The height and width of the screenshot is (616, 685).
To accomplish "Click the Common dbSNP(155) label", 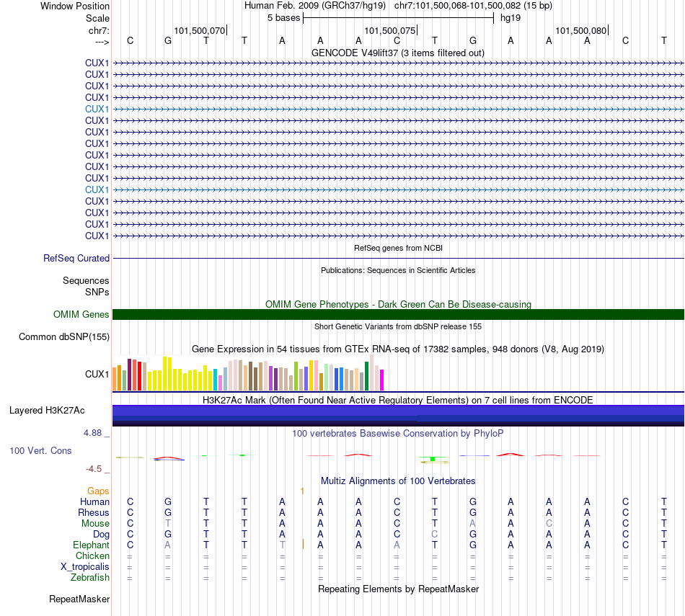I will click(x=64, y=337).
